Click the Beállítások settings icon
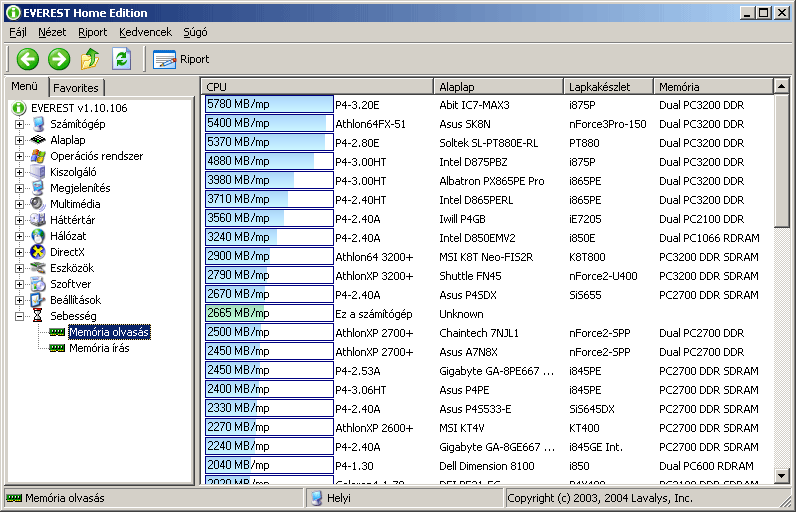This screenshot has width=796, height=512. click(x=38, y=300)
